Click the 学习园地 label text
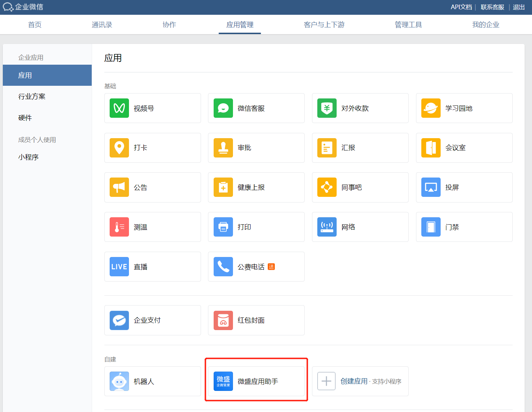Image resolution: width=532 pixels, height=412 pixels. point(459,108)
